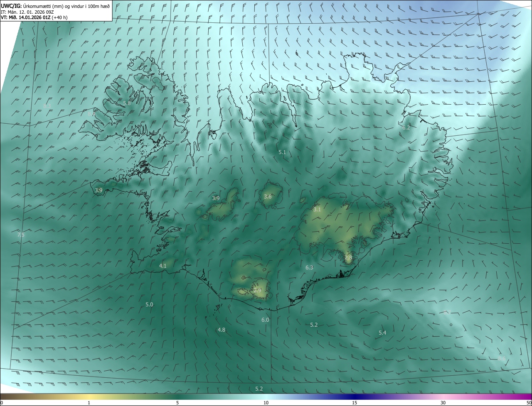Viewport: 532px width, 406px height.
Task: Click the 1 label on the colour scale
Action: 89,403
